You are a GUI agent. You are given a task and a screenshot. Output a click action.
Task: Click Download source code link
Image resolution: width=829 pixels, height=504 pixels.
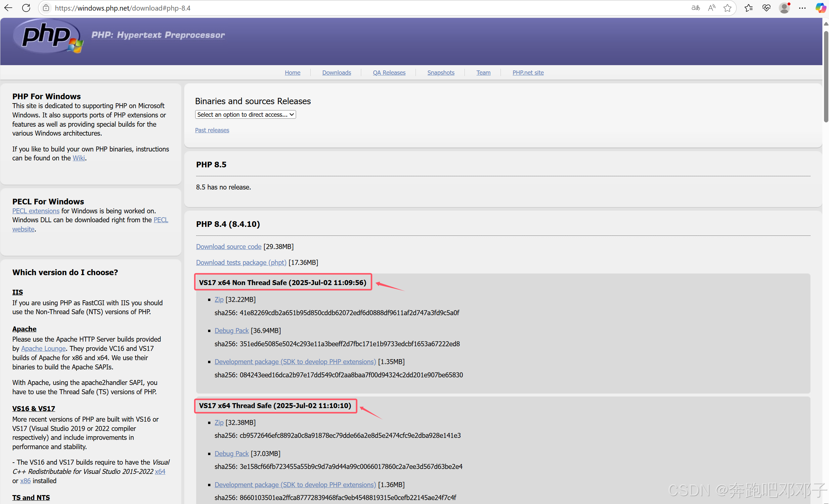[229, 247]
